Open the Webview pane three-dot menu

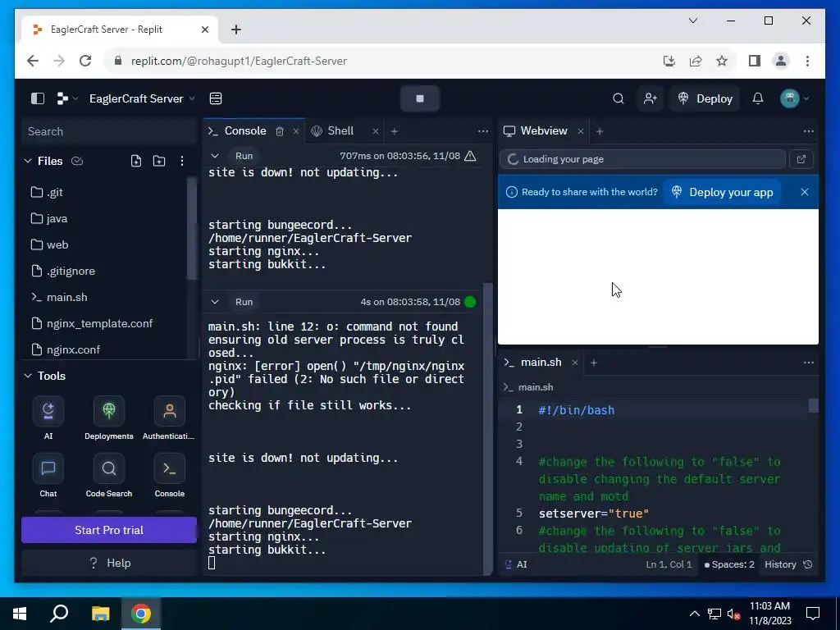pos(808,131)
